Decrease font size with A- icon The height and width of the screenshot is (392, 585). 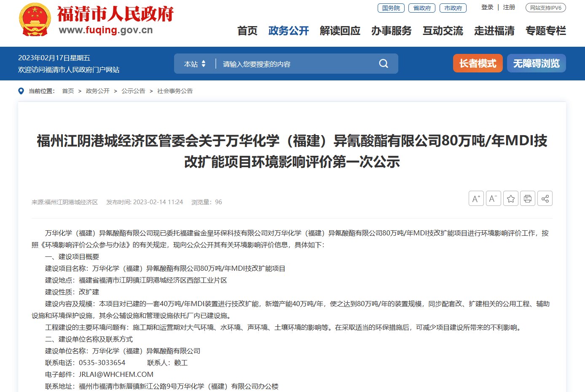pyautogui.click(x=493, y=198)
